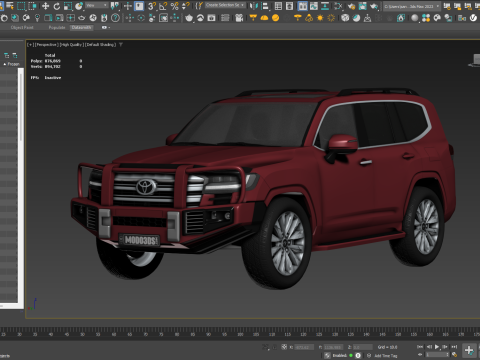Toggle Angle Snap
Viewport: 480px width, 360px height.
(x=163, y=6)
